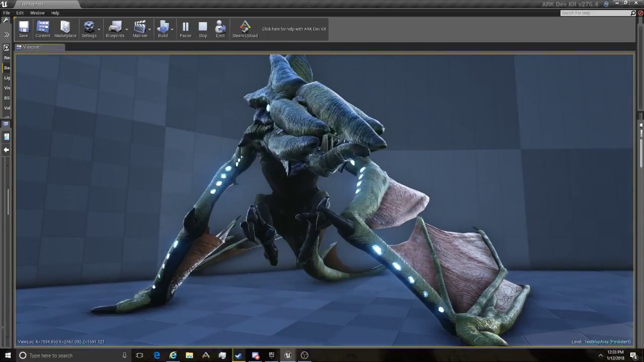This screenshot has width=644, height=362.
Task: Open the Windows Start menu
Action: click(8, 355)
